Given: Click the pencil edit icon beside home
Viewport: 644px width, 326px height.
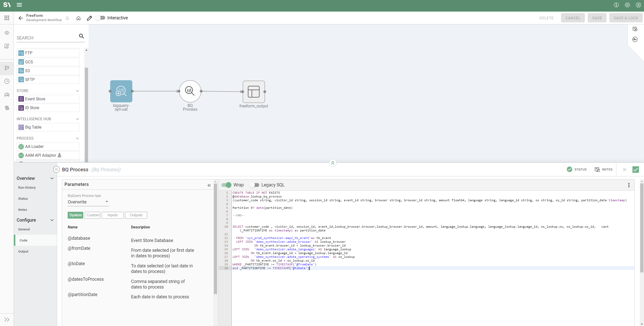Looking at the screenshot, I should click(89, 18).
